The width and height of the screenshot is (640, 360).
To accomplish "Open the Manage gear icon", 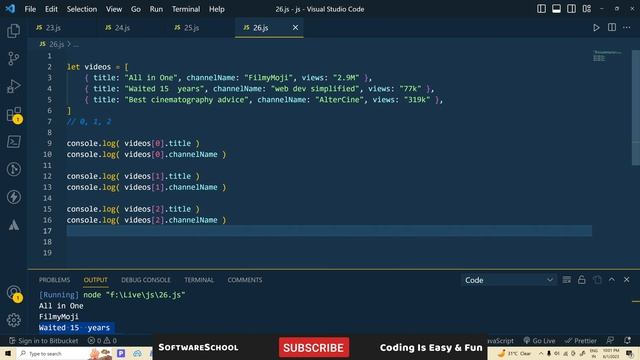I will (13, 320).
